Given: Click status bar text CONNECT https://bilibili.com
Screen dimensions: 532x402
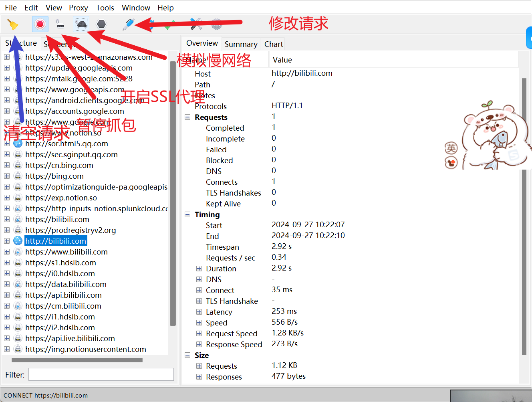Looking at the screenshot, I should [46, 395].
